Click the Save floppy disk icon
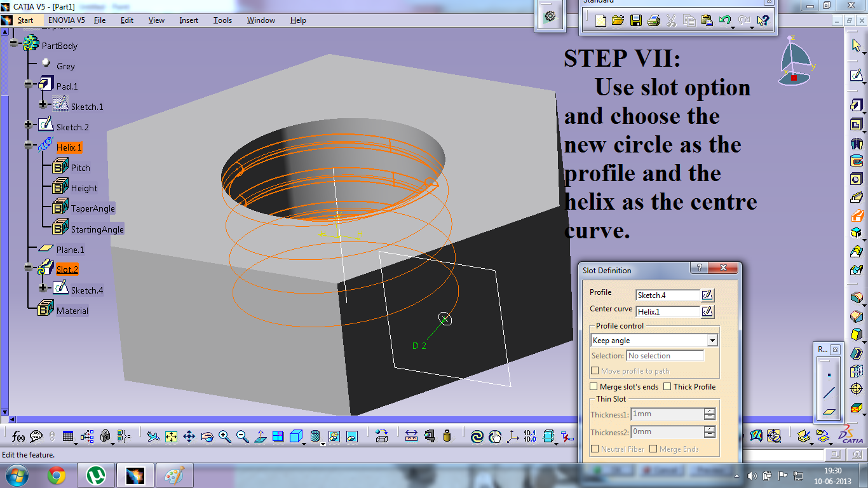The width and height of the screenshot is (868, 488). [x=635, y=20]
